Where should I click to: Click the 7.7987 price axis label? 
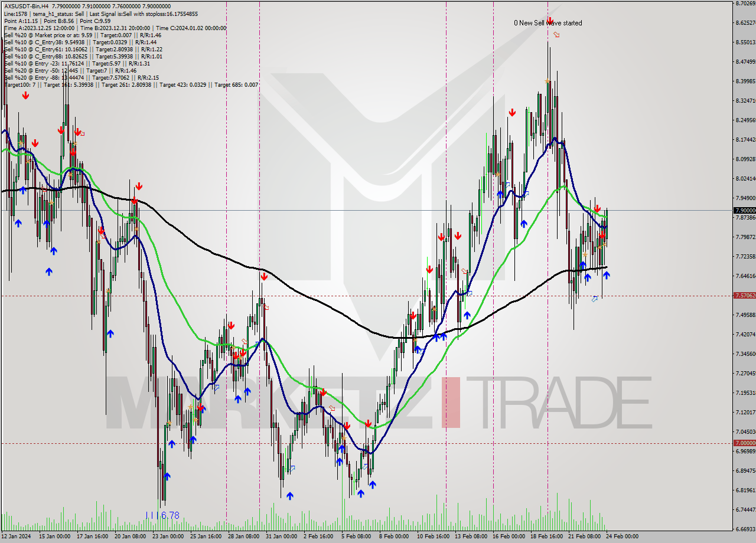click(x=746, y=237)
